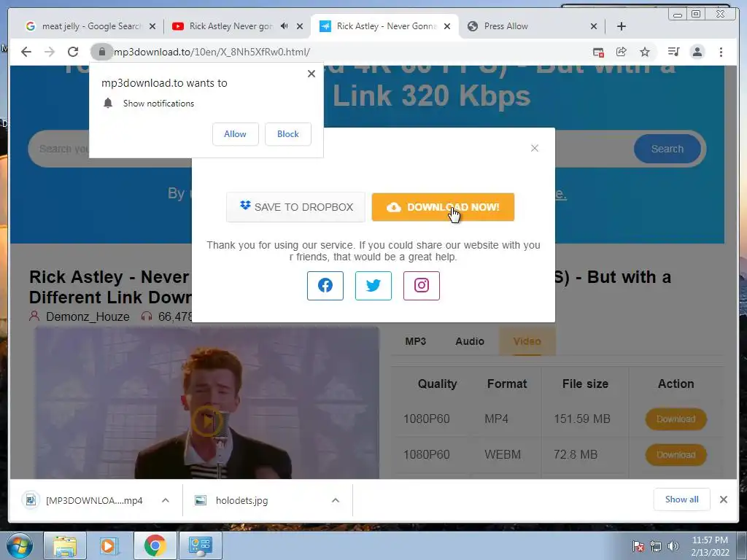
Task: Close the download dialog with X
Action: pyautogui.click(x=535, y=148)
